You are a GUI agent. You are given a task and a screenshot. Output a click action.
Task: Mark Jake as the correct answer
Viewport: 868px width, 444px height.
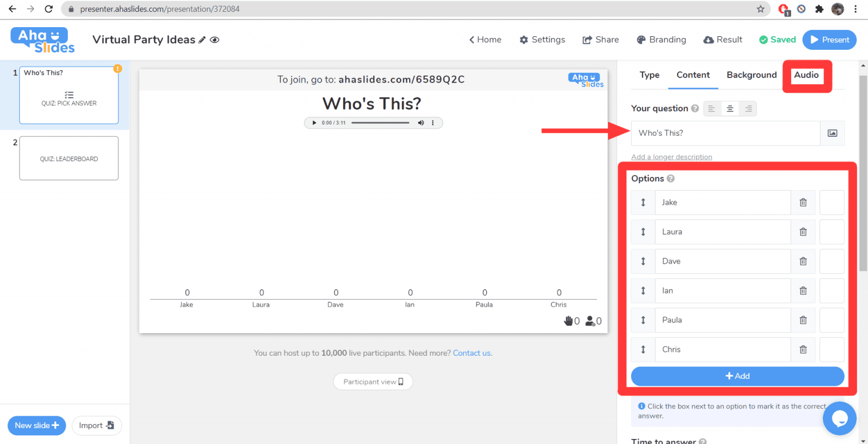832,202
